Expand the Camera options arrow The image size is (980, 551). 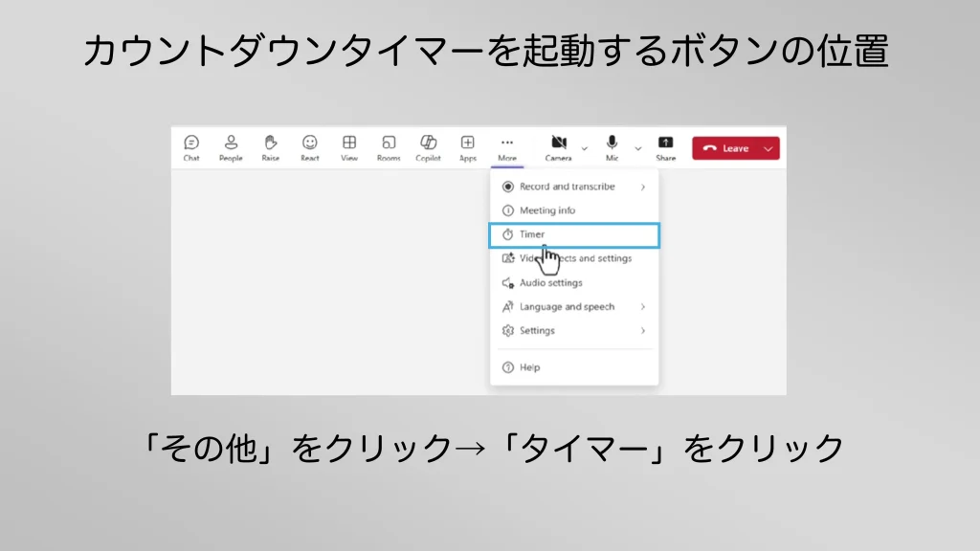(x=585, y=149)
